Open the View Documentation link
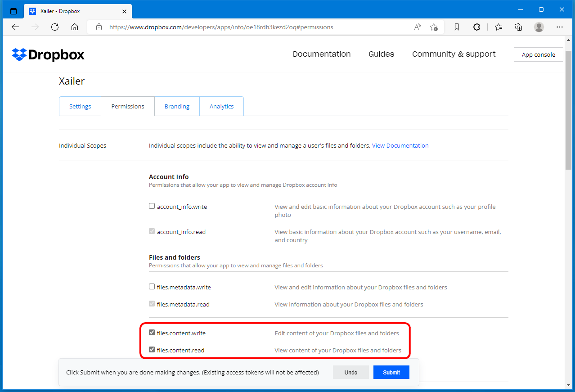575x392 pixels. pyautogui.click(x=400, y=145)
